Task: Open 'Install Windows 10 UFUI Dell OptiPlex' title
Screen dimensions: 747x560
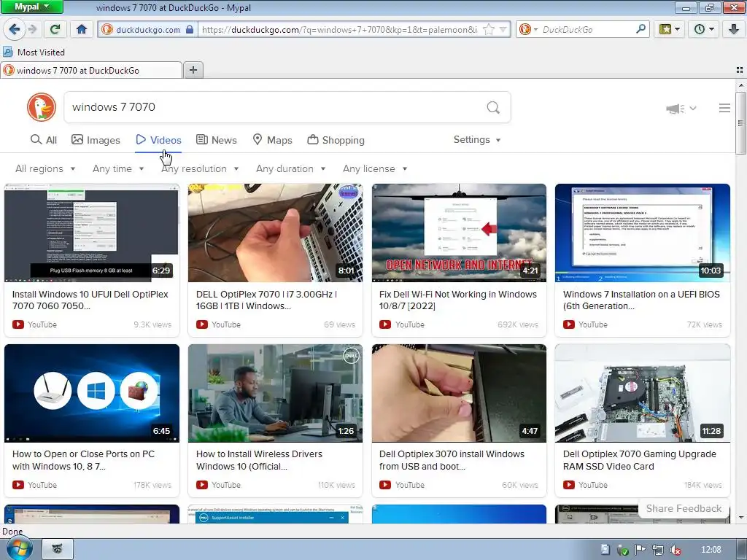Action: point(90,300)
